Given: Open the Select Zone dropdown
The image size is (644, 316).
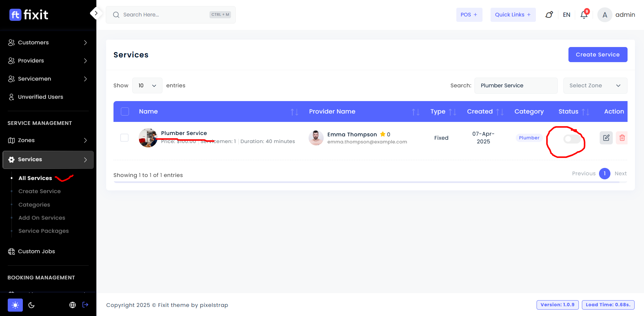Looking at the screenshot, I should point(595,86).
